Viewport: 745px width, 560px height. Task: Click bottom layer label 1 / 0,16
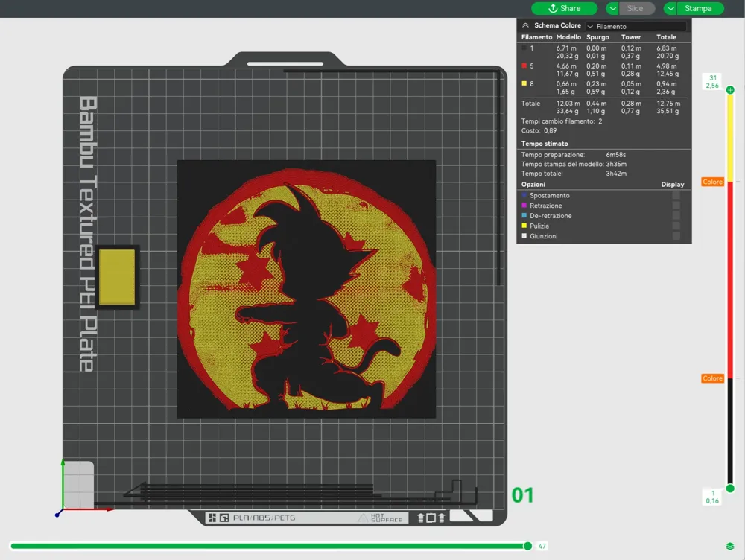pos(712,497)
